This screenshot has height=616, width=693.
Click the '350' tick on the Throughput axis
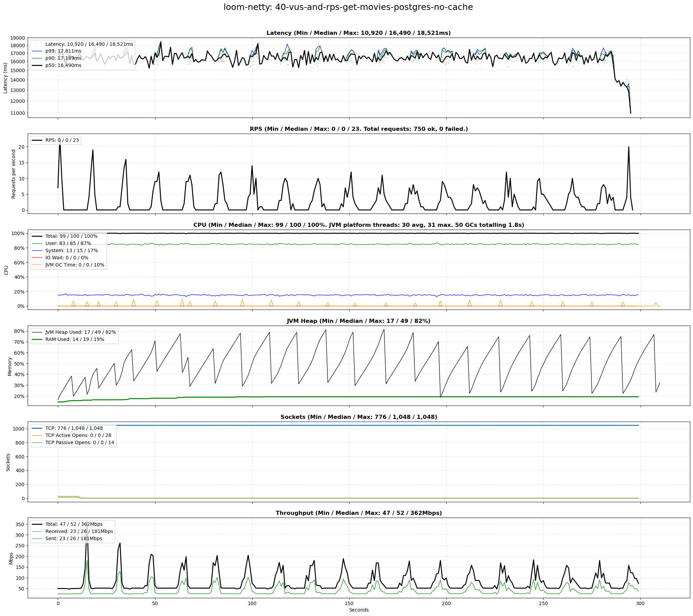(21, 524)
